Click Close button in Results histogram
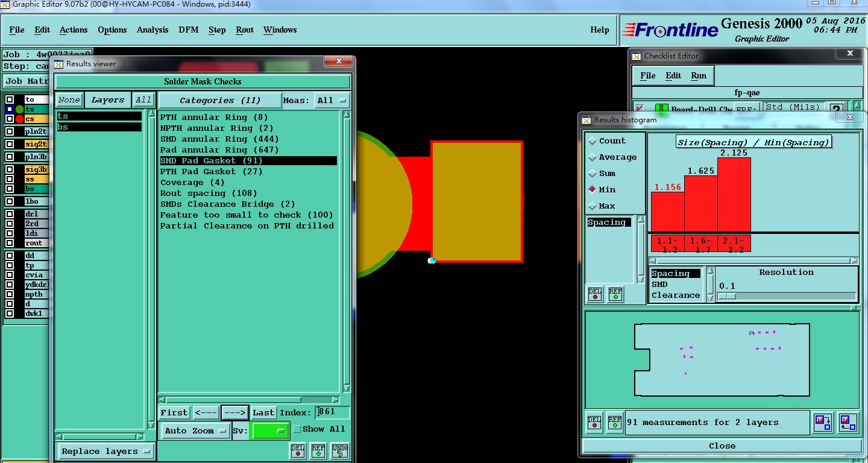Image resolution: width=868 pixels, height=463 pixels. tap(722, 446)
